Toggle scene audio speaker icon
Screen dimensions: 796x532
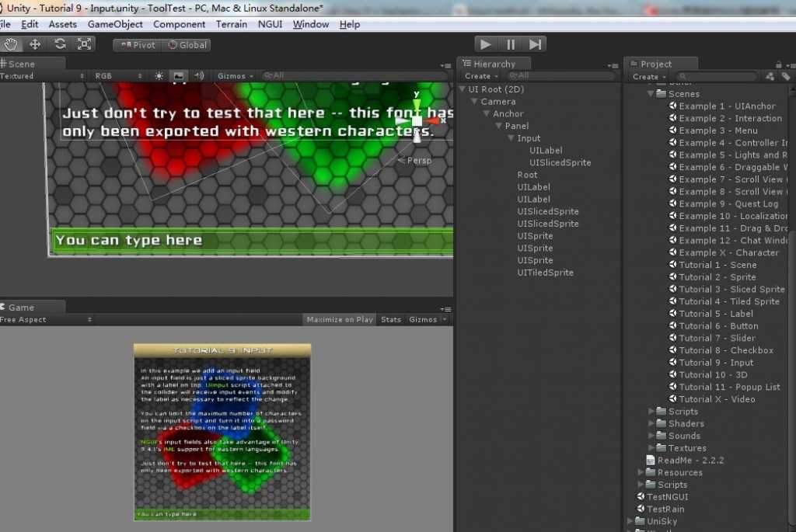click(x=199, y=76)
